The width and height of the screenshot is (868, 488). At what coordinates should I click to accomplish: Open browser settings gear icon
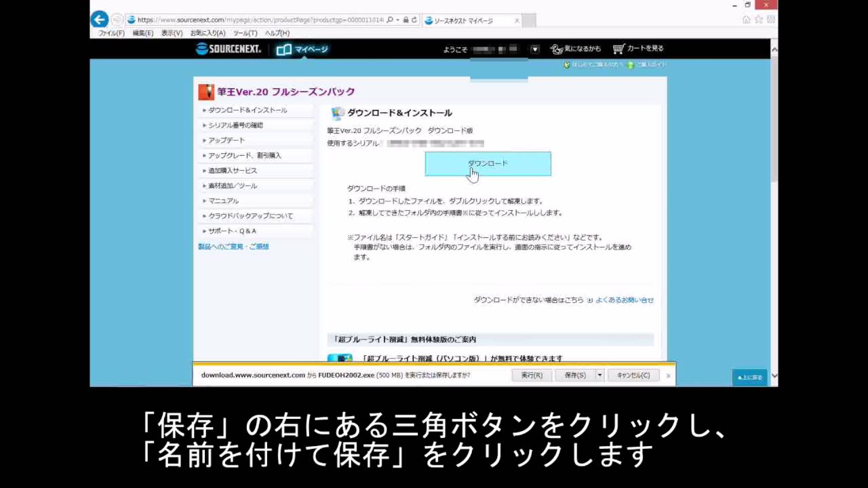click(x=770, y=20)
